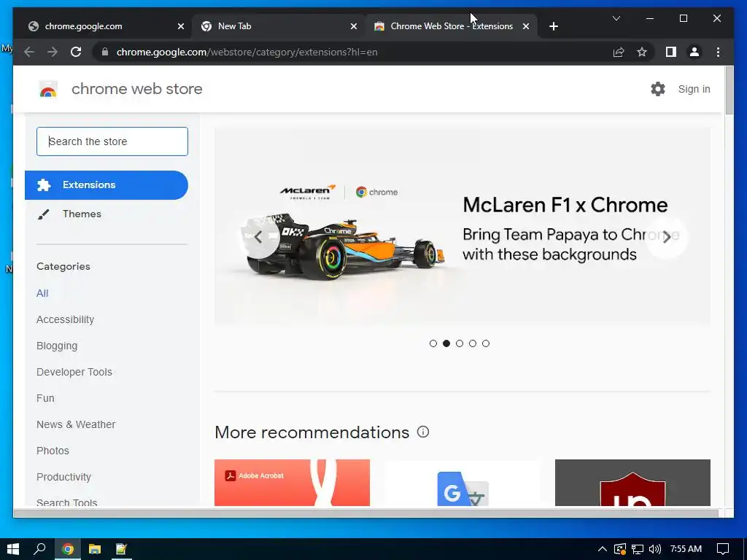Close the Chrome Web Store tab
This screenshot has height=560, width=747.
(526, 26)
